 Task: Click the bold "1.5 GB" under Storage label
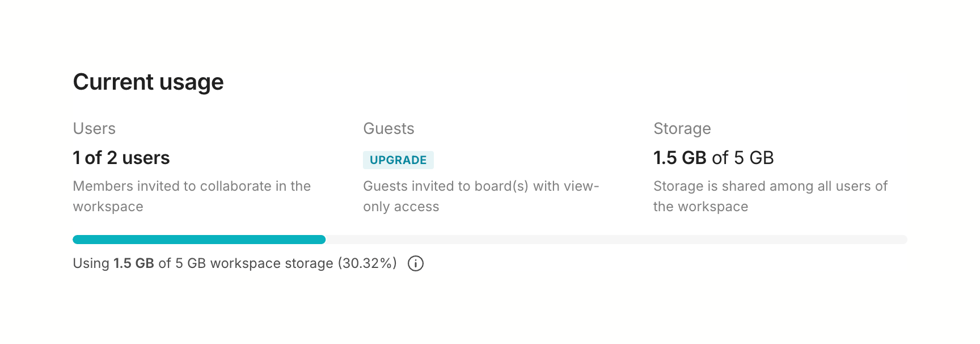pos(679,158)
